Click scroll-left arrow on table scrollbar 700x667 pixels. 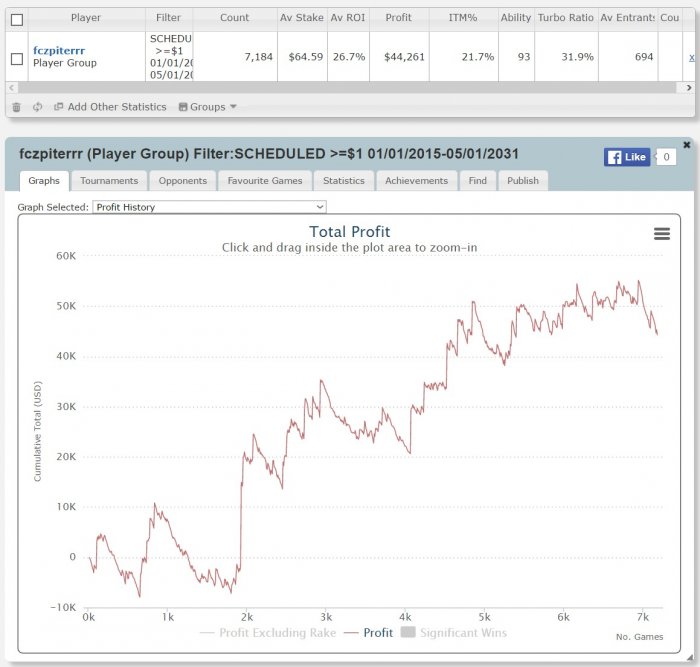click(11, 88)
